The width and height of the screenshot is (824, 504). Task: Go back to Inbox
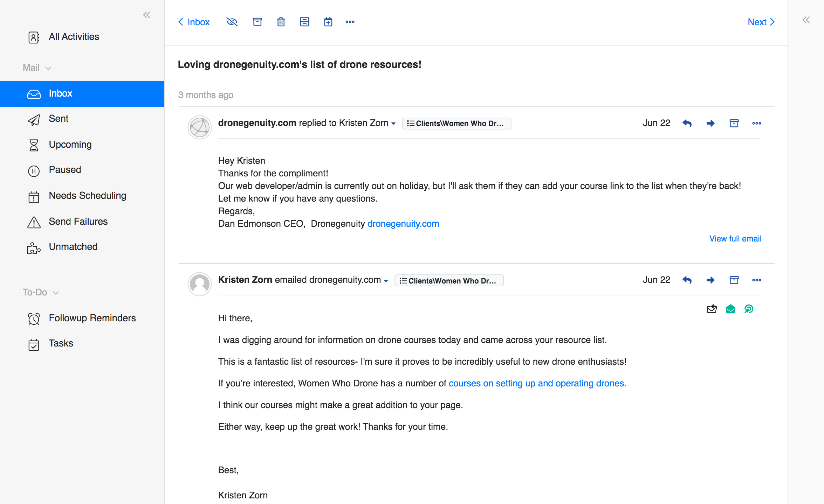[x=194, y=22]
